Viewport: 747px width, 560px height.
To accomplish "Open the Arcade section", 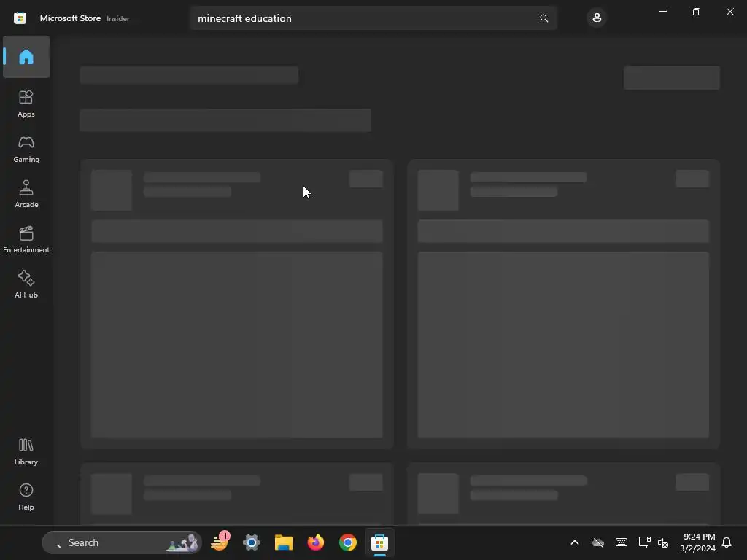I will (x=26, y=194).
